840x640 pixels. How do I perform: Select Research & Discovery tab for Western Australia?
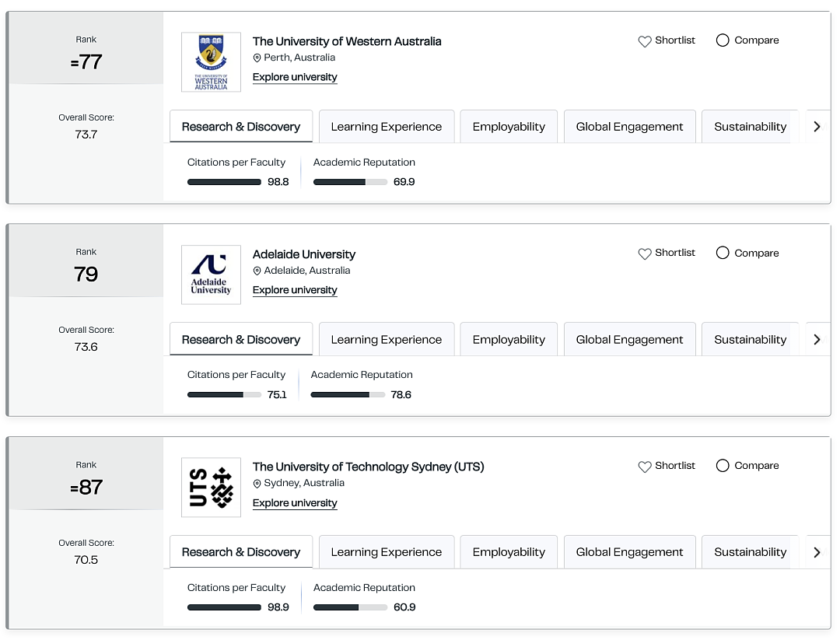click(241, 127)
